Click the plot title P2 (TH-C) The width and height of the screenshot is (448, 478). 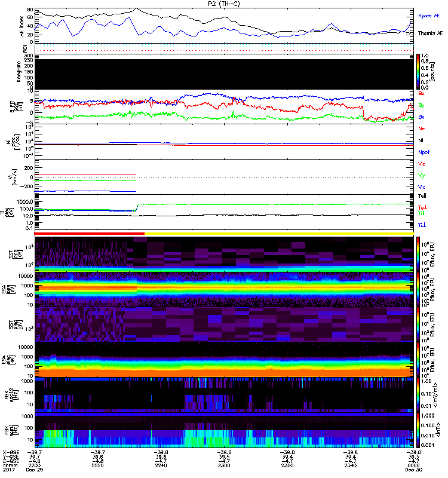click(223, 4)
